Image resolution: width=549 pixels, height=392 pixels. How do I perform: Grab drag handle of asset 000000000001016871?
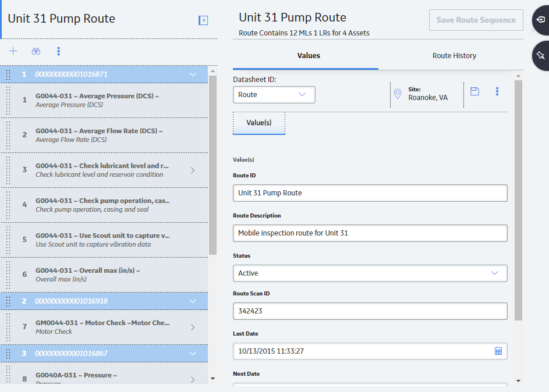pyautogui.click(x=8, y=74)
